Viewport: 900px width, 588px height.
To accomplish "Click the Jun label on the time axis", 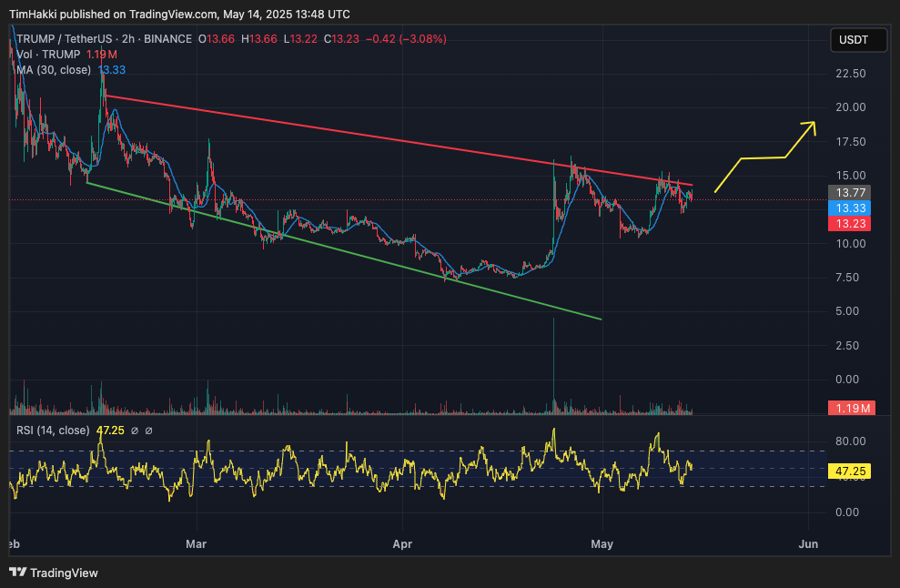I will pos(808,543).
